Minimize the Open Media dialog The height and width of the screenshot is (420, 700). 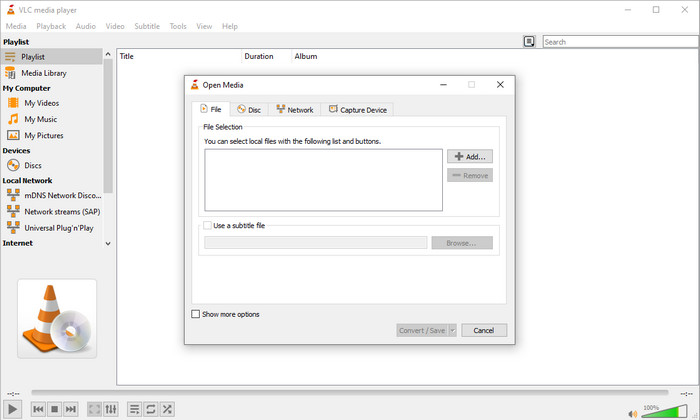(443, 85)
